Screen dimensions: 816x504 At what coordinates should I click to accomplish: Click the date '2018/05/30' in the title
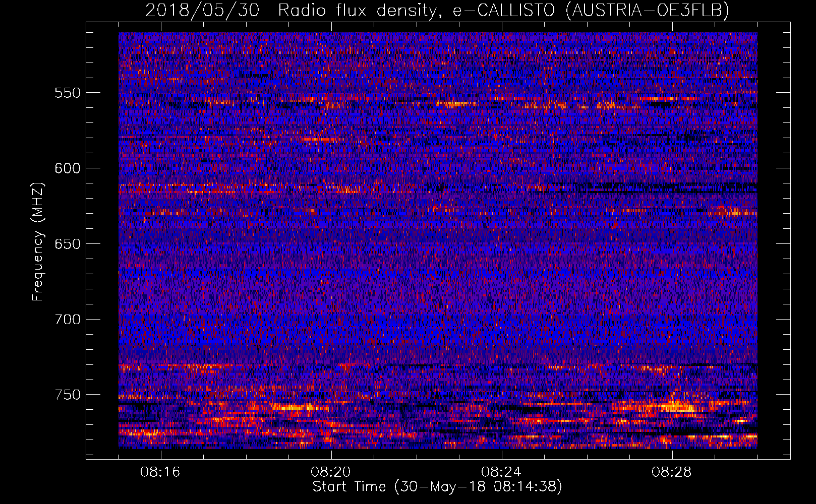tap(202, 10)
